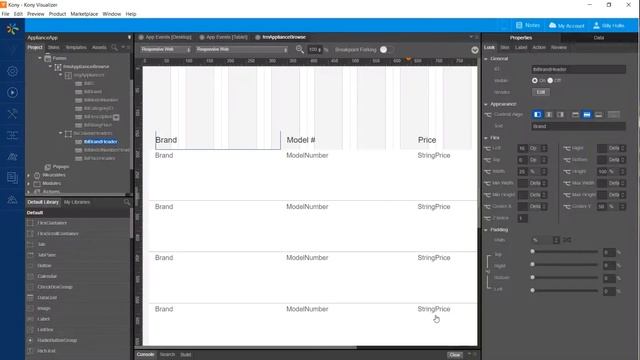
Task: Click the zoom magnifier in canvas toolbar
Action: click(x=300, y=49)
